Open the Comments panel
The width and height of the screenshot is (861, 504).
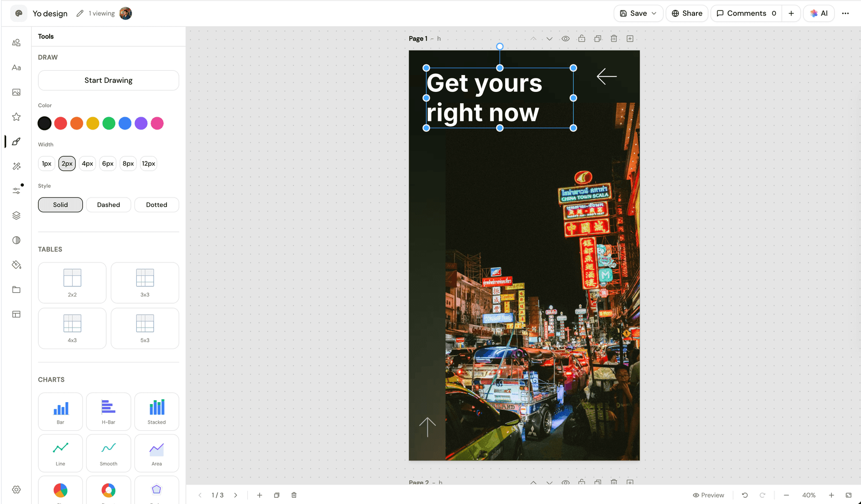tap(746, 13)
